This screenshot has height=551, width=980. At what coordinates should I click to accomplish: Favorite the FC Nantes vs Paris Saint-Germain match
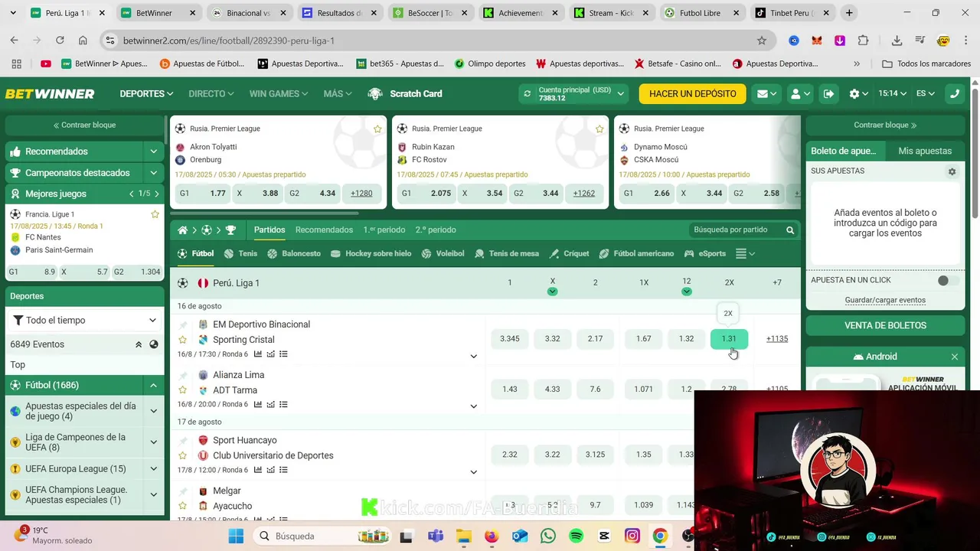pos(155,214)
